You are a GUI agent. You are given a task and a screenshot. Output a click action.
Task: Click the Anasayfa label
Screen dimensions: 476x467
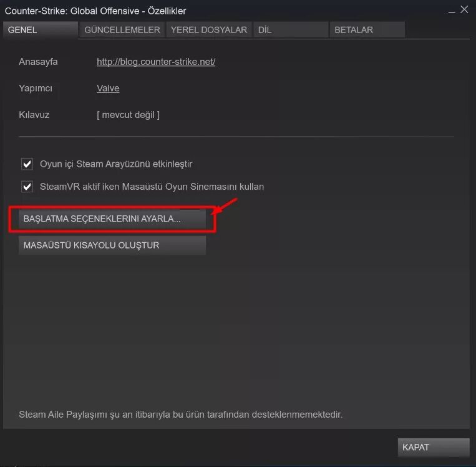point(38,62)
